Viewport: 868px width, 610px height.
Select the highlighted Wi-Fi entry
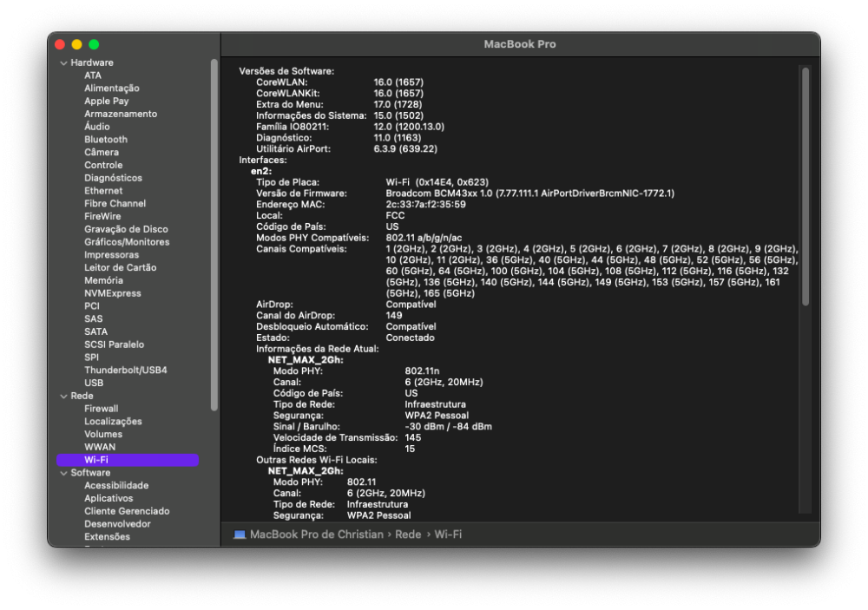[128, 460]
